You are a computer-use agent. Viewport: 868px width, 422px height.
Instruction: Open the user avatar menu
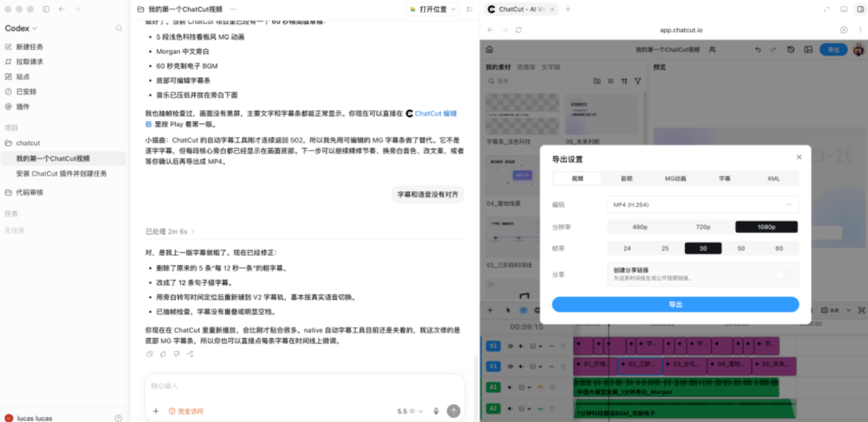[858, 49]
